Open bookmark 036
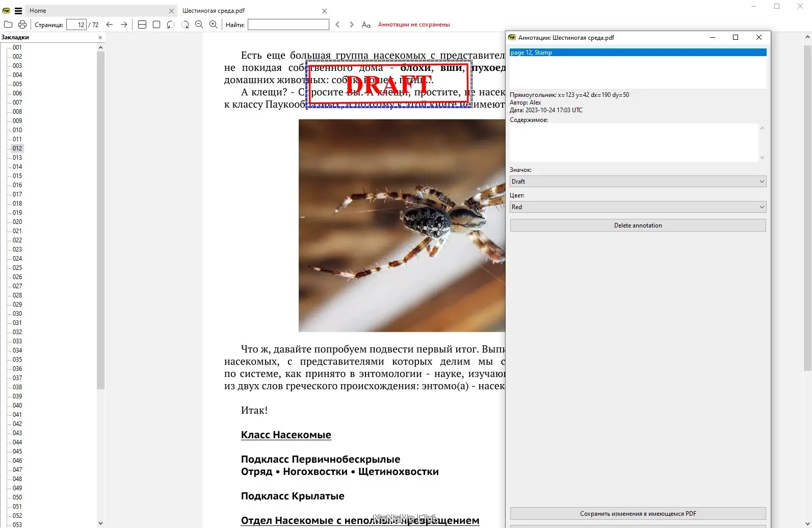812x528 pixels. click(17, 369)
